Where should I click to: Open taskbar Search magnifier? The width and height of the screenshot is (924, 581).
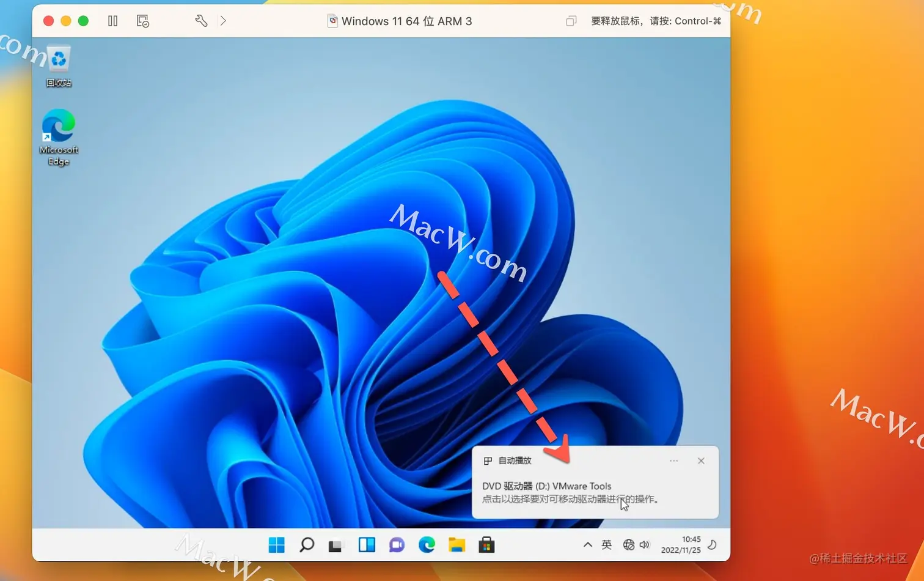pyautogui.click(x=307, y=545)
